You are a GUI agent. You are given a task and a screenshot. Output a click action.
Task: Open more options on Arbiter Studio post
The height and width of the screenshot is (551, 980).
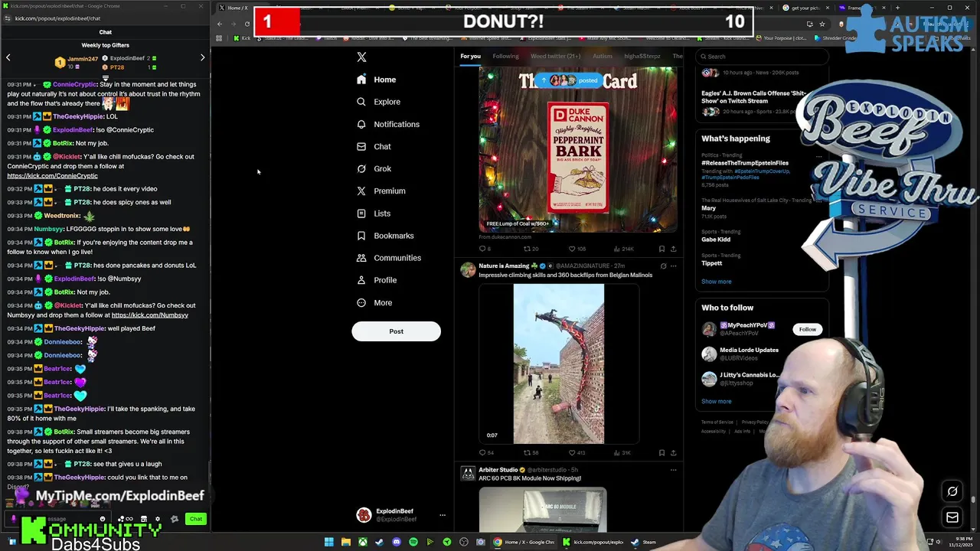673,470
